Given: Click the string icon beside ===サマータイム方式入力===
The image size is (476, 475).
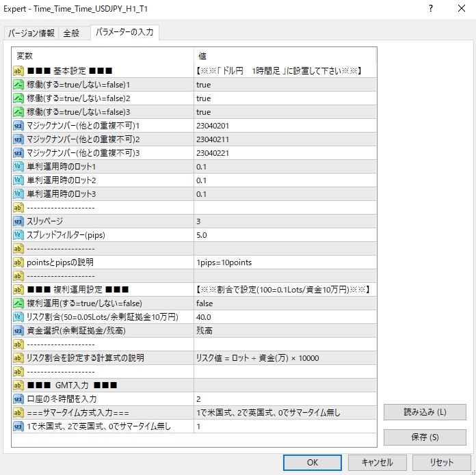Looking at the screenshot, I should [18, 413].
